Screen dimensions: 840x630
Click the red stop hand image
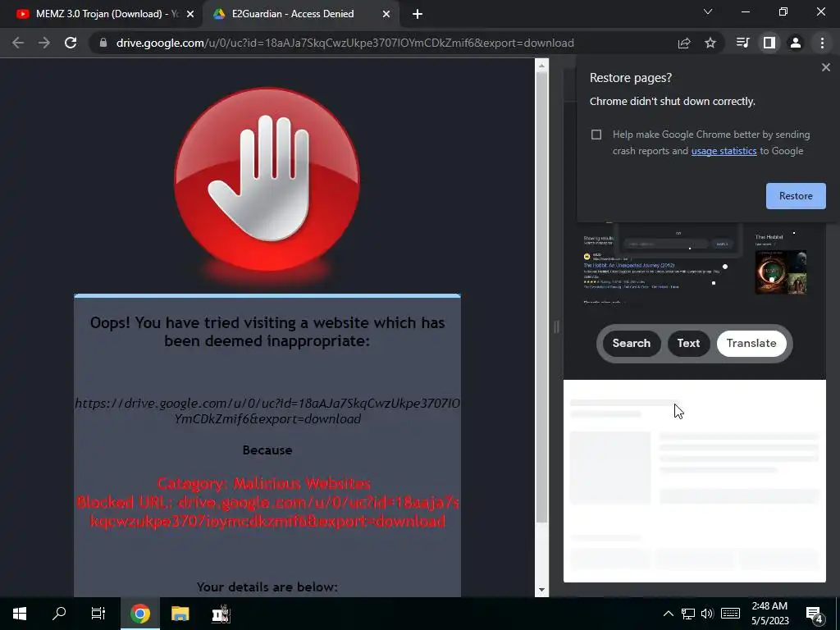point(267,180)
